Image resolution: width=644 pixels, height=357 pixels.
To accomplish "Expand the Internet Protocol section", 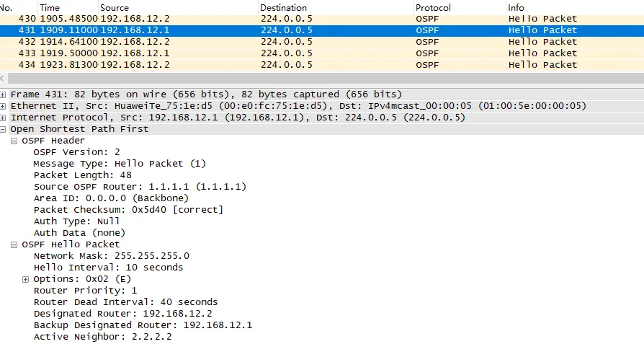I will pos(4,118).
